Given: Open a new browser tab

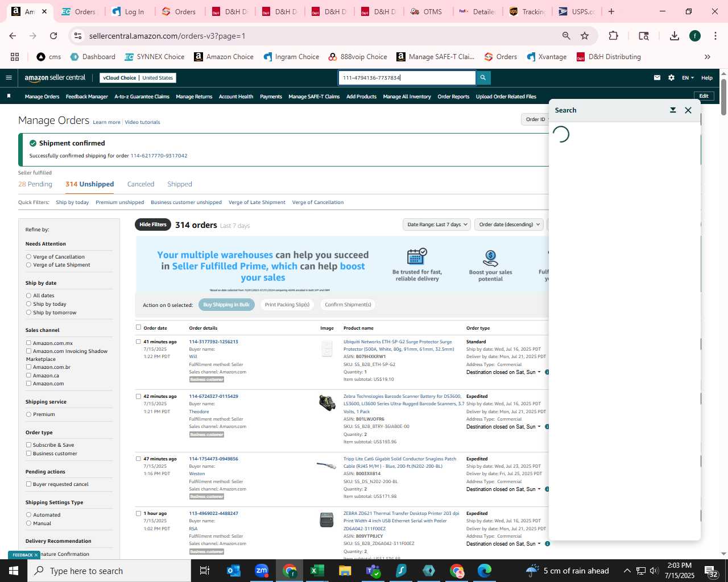Looking at the screenshot, I should click(611, 11).
